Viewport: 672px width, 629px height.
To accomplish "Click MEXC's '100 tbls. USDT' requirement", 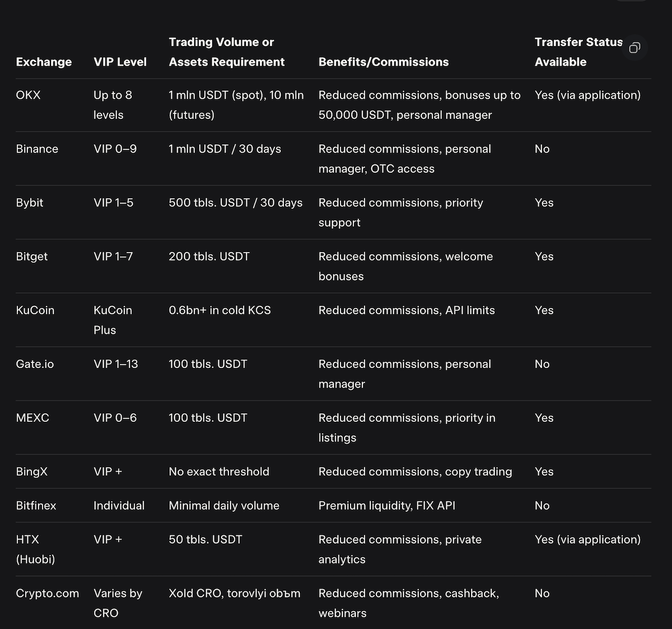I will [x=208, y=418].
